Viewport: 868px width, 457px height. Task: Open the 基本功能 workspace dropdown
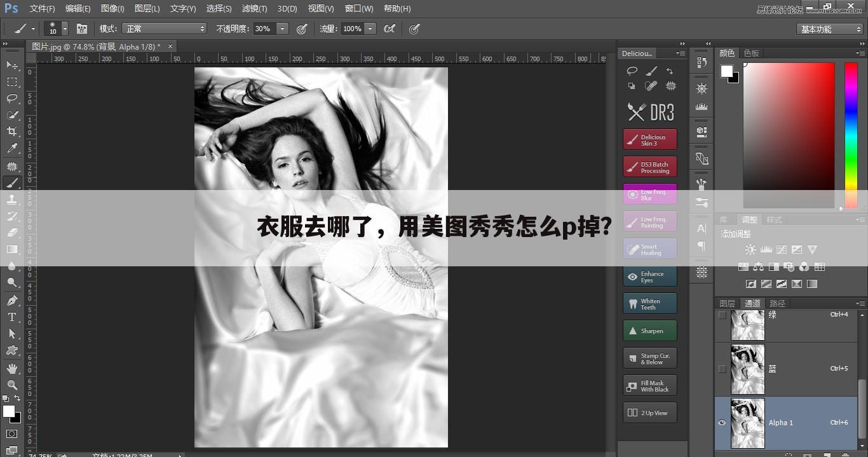point(830,29)
